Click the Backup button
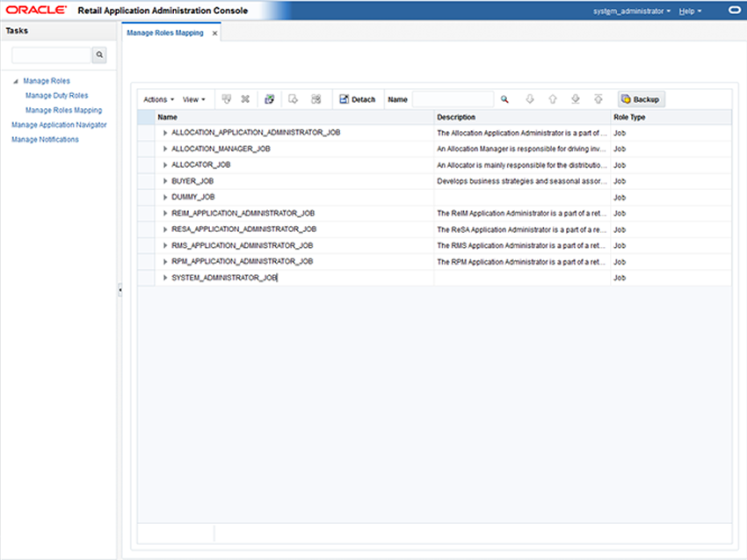 coord(642,99)
